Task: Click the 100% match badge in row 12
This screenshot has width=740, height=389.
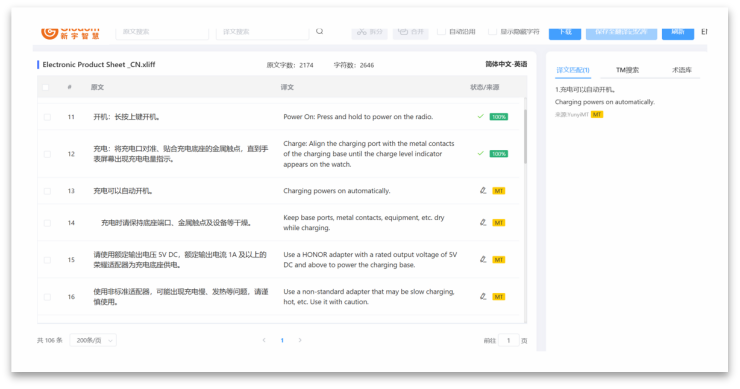Action: click(x=499, y=154)
